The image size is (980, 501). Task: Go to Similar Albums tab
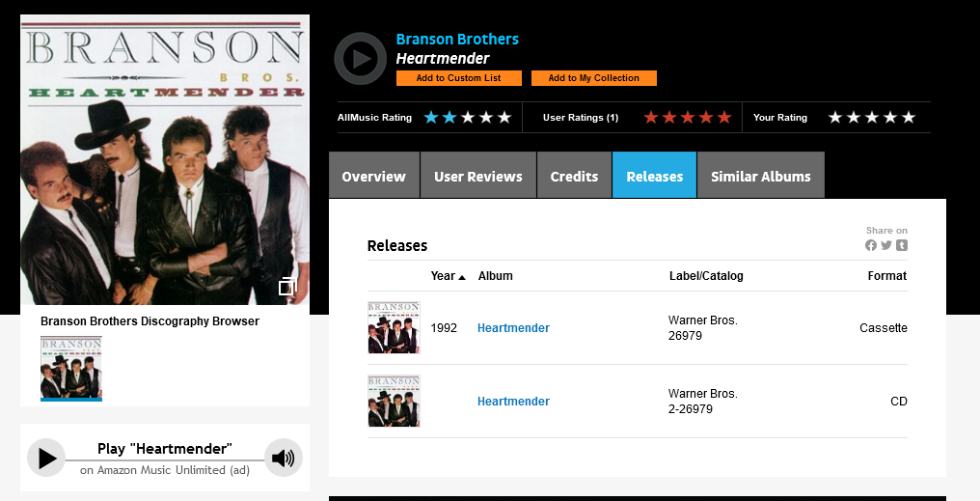pos(761,175)
